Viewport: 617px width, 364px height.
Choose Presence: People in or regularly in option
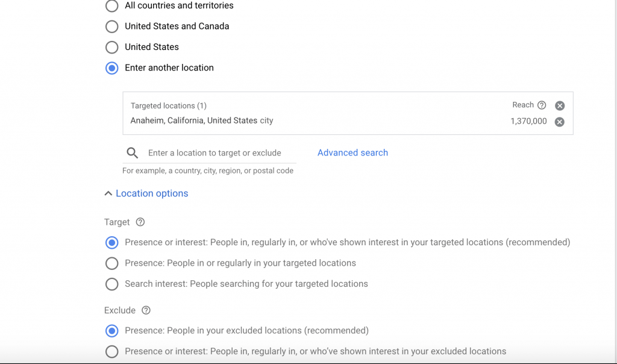point(111,263)
